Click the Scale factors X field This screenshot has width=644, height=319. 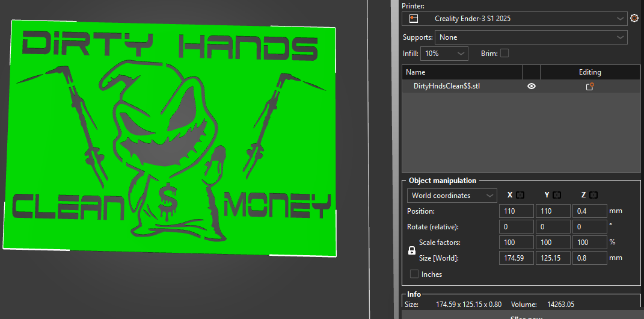(x=517, y=242)
